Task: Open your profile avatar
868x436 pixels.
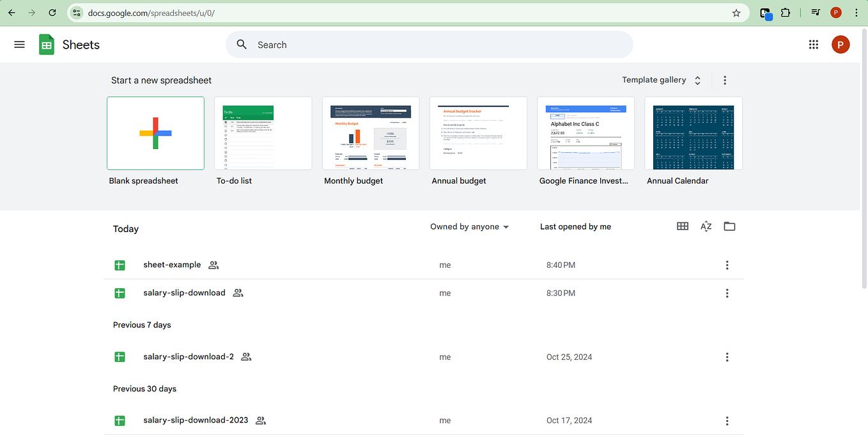Action: click(x=841, y=44)
